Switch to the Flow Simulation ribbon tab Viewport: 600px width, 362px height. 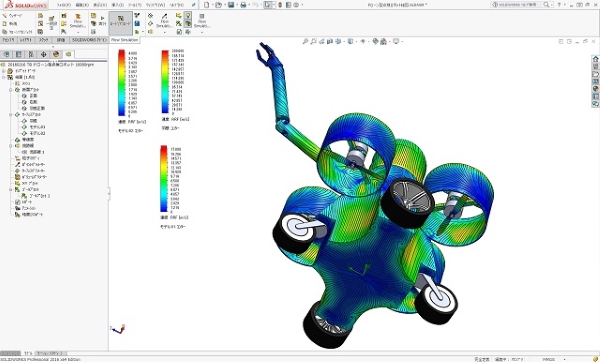[x=124, y=40]
